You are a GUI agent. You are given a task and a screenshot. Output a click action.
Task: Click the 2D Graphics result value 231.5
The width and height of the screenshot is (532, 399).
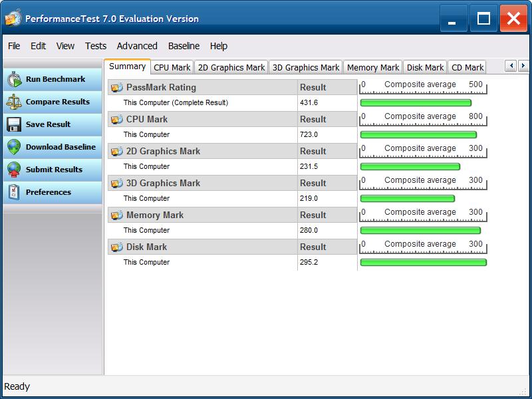(309, 167)
